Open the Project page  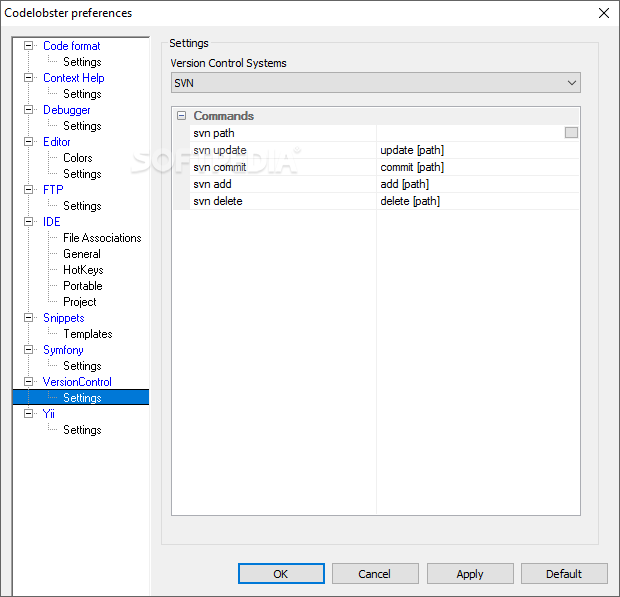pos(79,302)
